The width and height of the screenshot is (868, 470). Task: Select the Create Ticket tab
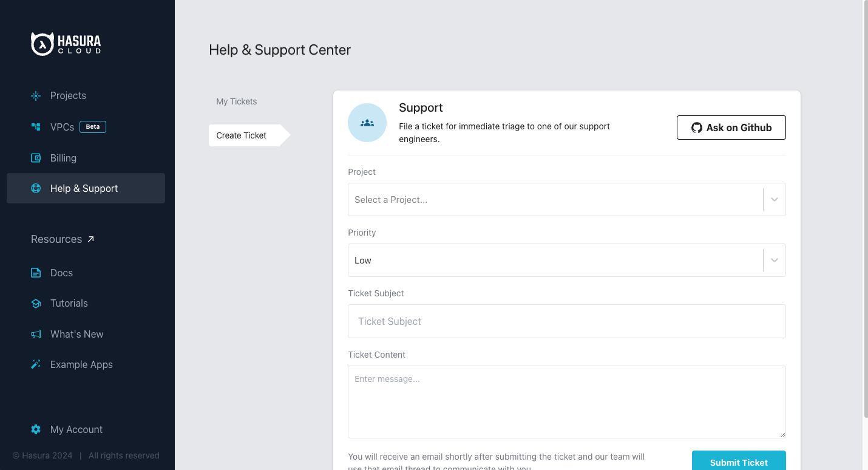(241, 135)
